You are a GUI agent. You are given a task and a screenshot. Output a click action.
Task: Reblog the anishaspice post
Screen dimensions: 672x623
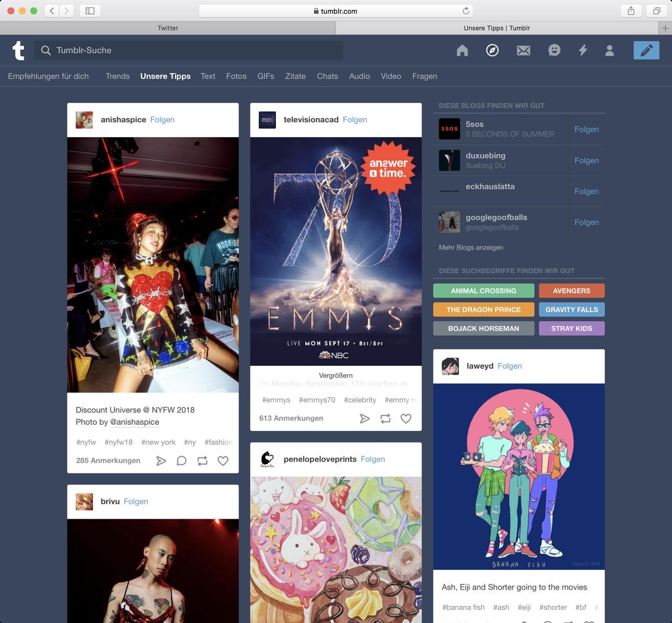(x=202, y=460)
